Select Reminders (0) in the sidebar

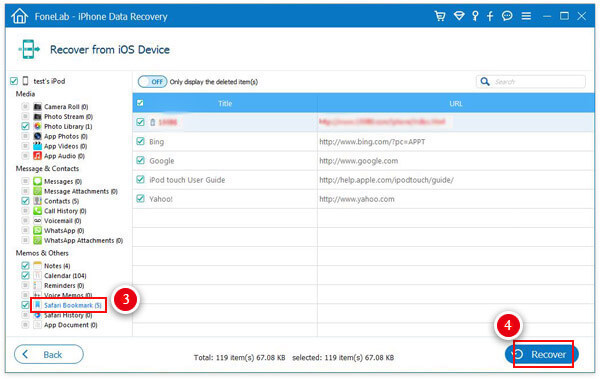tap(64, 286)
